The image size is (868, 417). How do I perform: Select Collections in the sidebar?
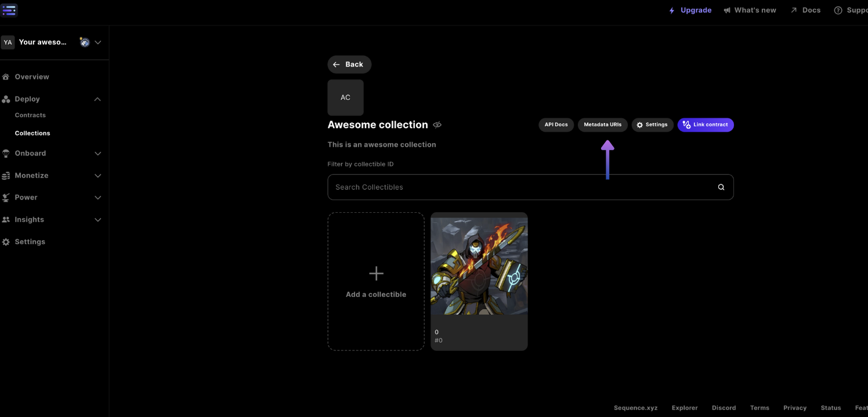tap(32, 133)
